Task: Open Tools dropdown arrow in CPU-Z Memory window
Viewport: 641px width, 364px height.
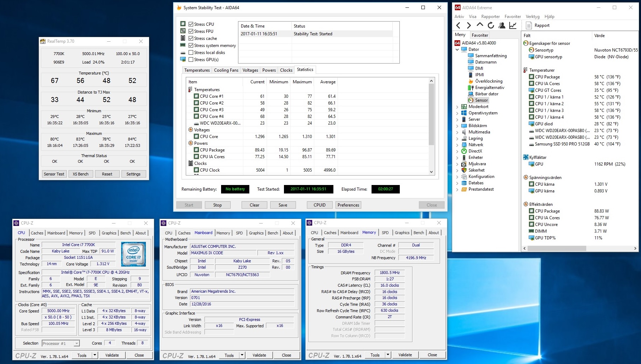Action: point(388,355)
